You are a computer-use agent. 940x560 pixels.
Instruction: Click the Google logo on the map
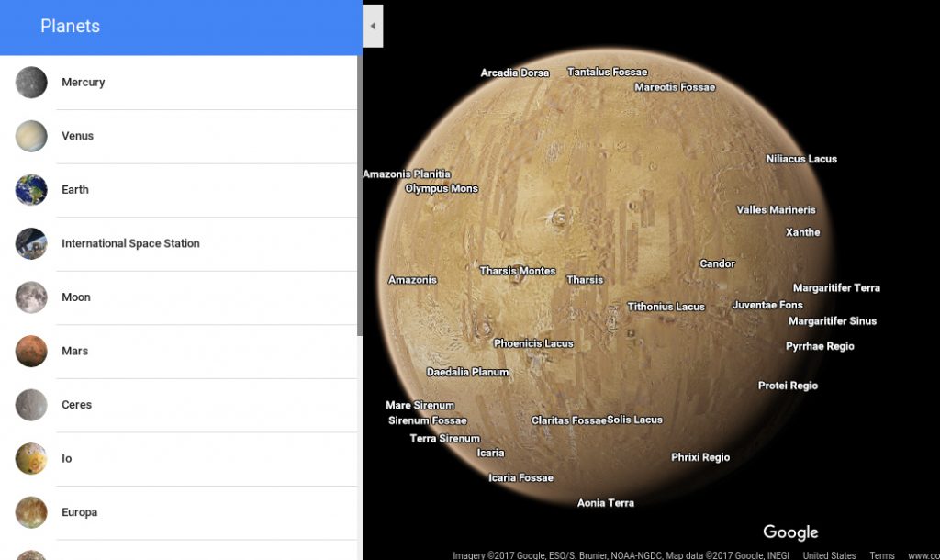pyautogui.click(x=790, y=532)
